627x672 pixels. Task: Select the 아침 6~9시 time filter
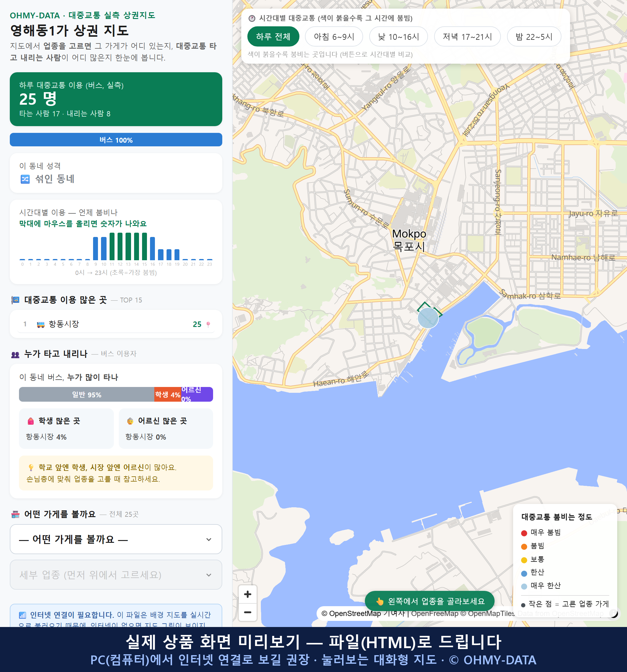pos(334,36)
